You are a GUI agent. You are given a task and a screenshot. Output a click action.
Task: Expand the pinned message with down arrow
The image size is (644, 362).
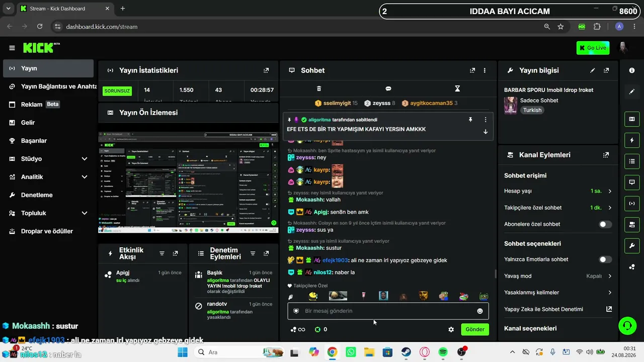(486, 132)
